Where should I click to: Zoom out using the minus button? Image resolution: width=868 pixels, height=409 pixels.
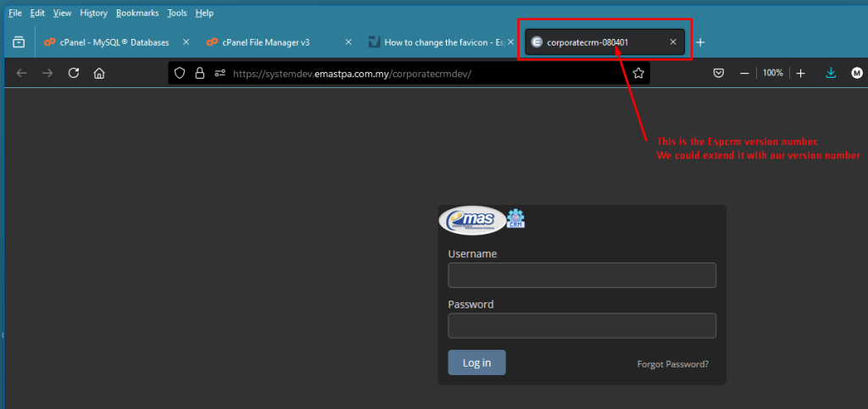[744, 74]
